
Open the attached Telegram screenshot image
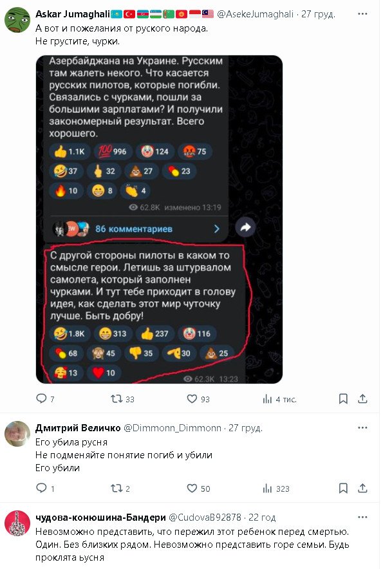click(159, 219)
